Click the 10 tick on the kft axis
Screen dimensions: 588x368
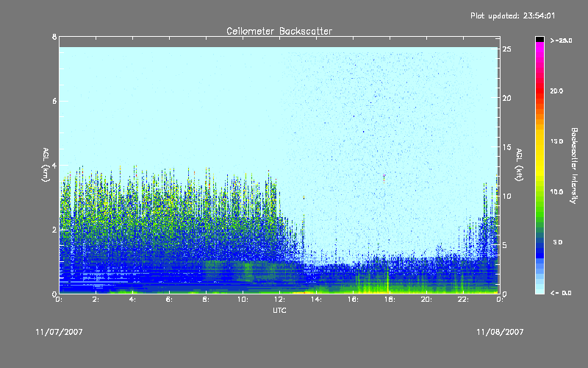(507, 196)
